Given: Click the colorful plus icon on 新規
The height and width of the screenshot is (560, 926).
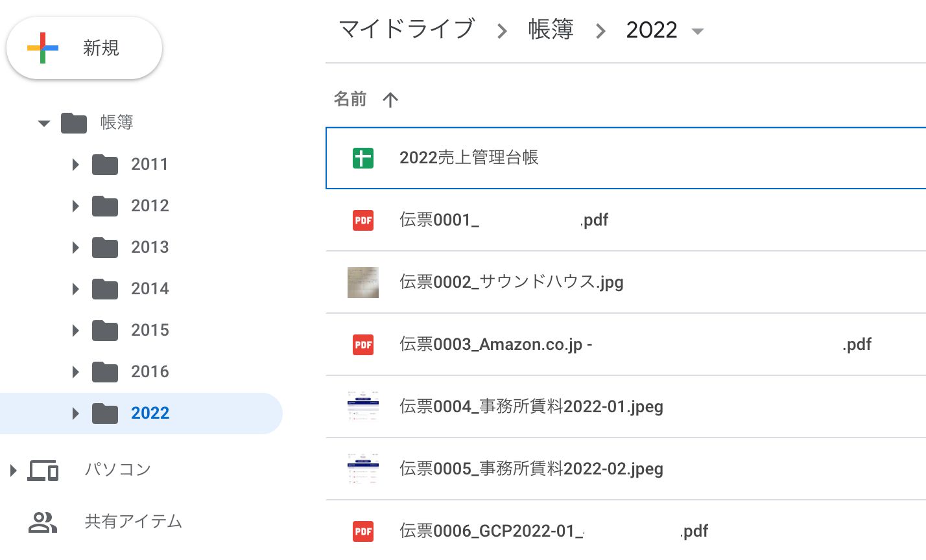Looking at the screenshot, I should [x=43, y=48].
